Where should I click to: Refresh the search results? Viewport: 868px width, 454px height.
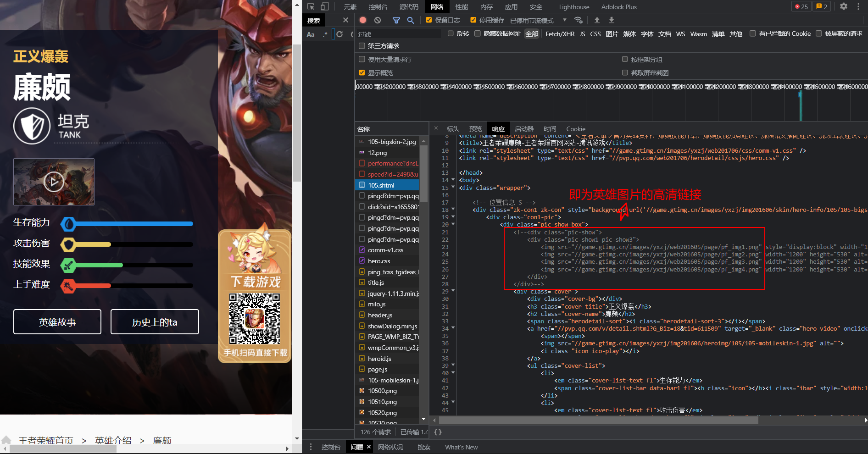pyautogui.click(x=339, y=34)
